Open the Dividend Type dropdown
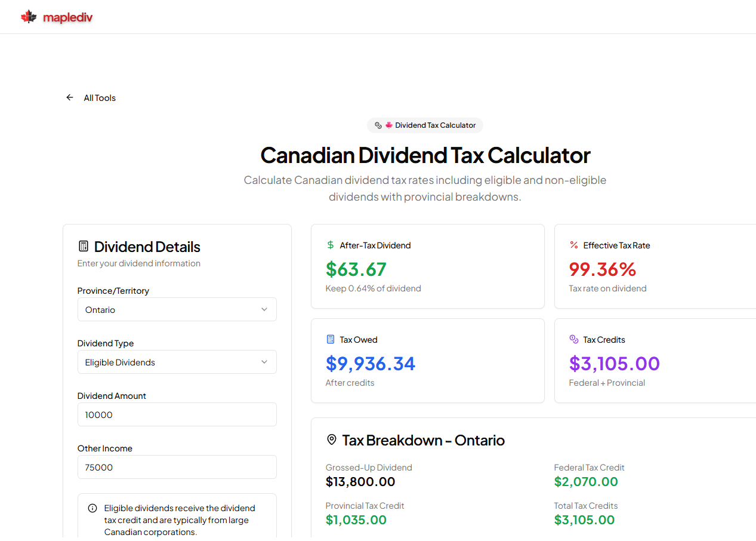 click(x=177, y=362)
